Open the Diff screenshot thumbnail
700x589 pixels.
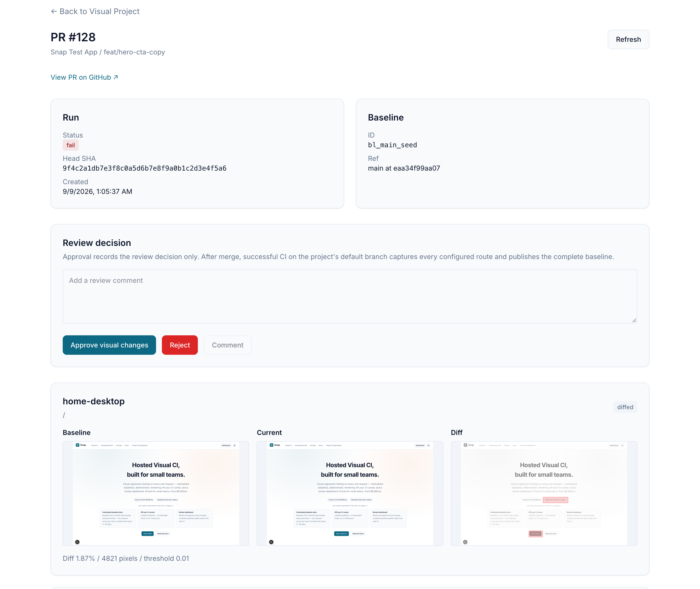pyautogui.click(x=544, y=493)
